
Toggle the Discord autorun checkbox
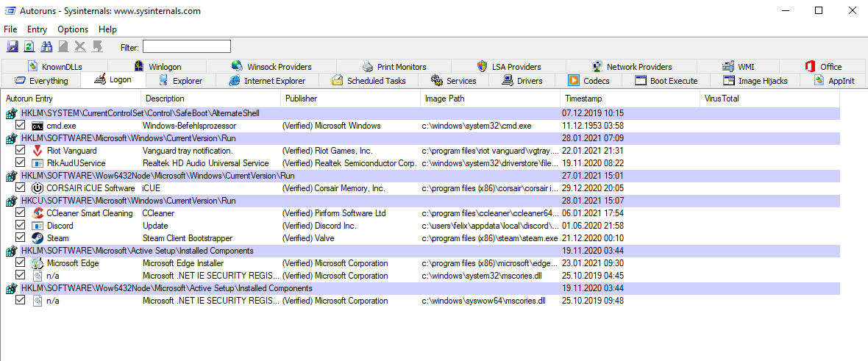point(21,225)
